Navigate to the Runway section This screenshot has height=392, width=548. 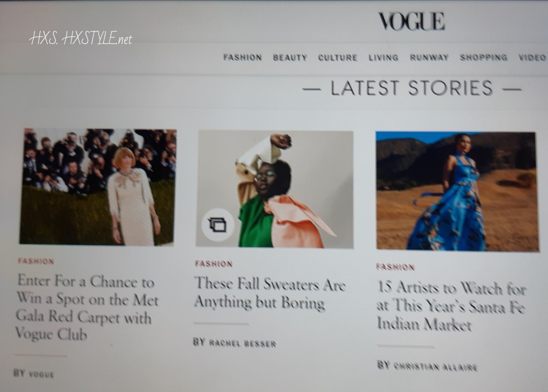[x=429, y=57]
